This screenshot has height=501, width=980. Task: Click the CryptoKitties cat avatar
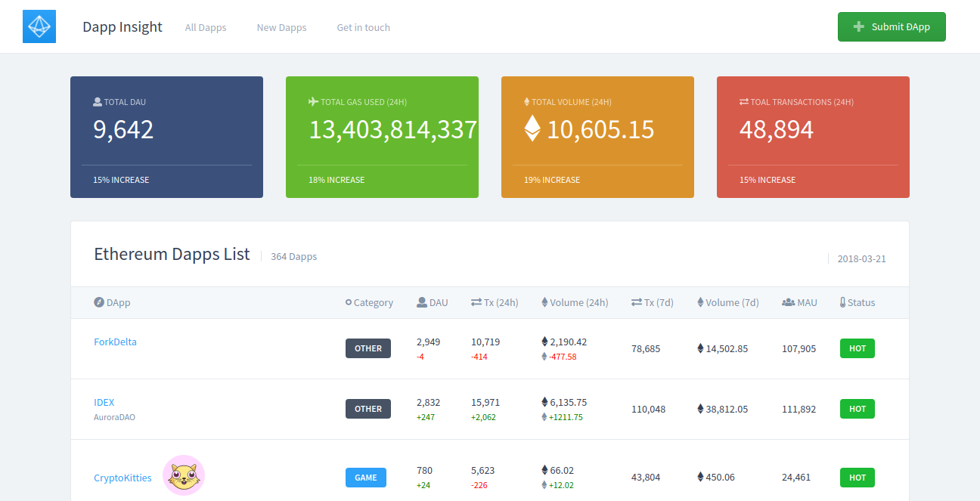click(184, 475)
